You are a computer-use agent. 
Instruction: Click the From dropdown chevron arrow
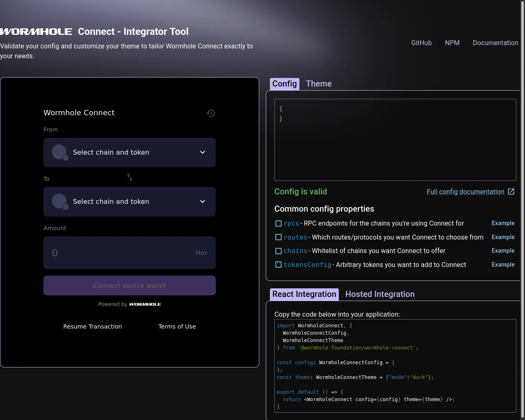[x=203, y=152]
